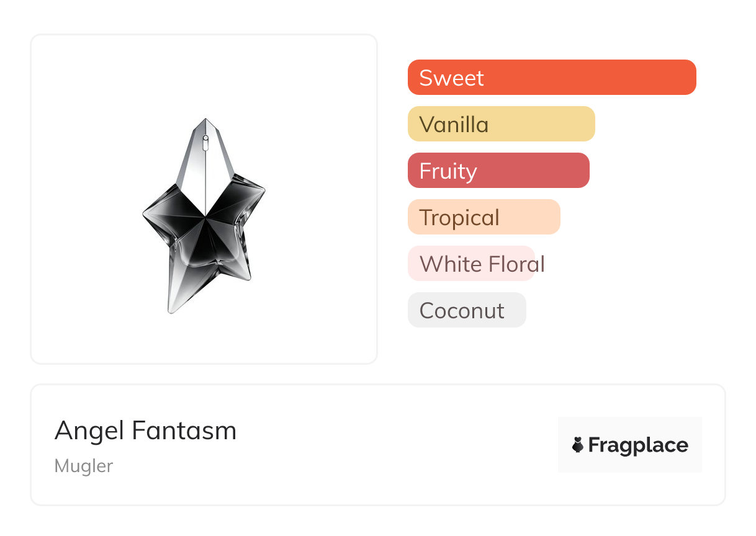Click the Fragplace perfume bottle logo icon

tap(578, 445)
